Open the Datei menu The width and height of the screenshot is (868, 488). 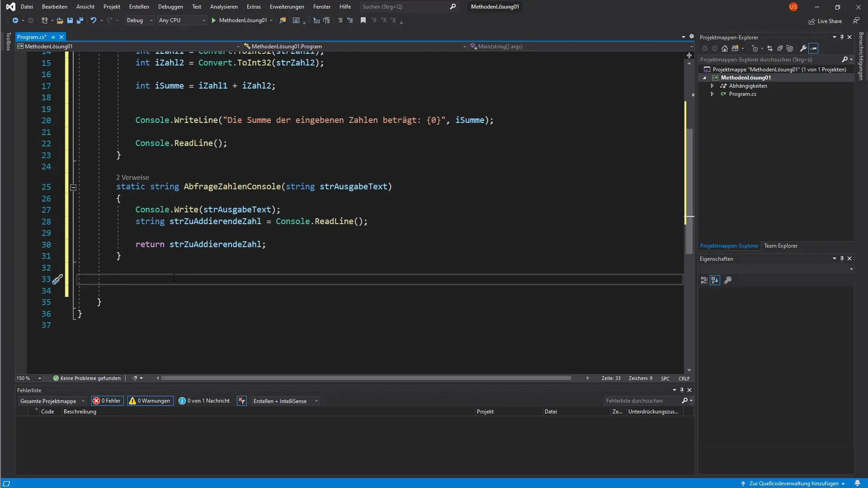coord(27,7)
